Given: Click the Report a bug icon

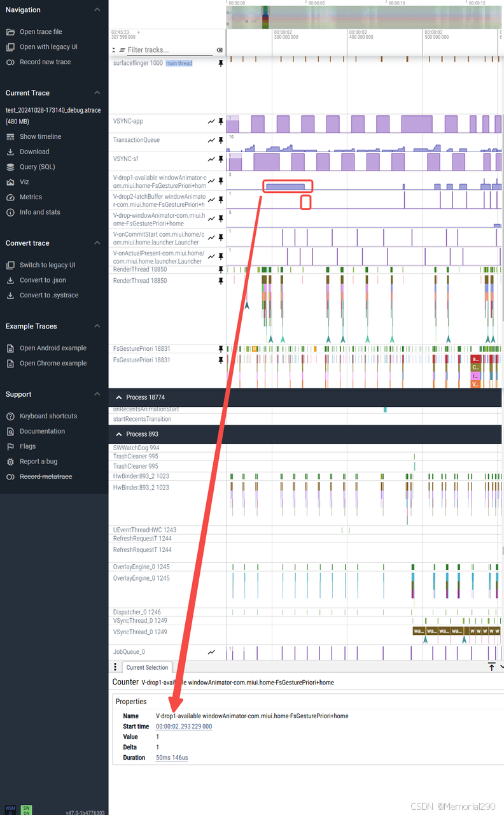Looking at the screenshot, I should (10, 462).
